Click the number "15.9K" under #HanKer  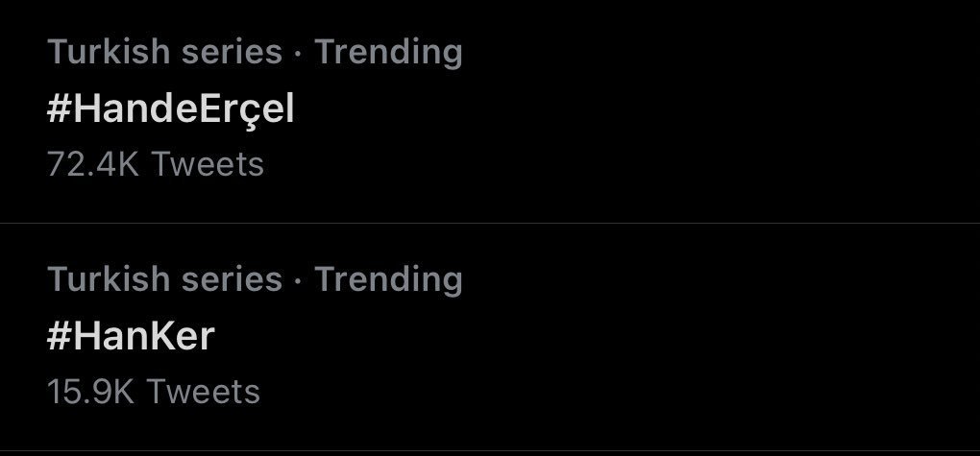91,392
